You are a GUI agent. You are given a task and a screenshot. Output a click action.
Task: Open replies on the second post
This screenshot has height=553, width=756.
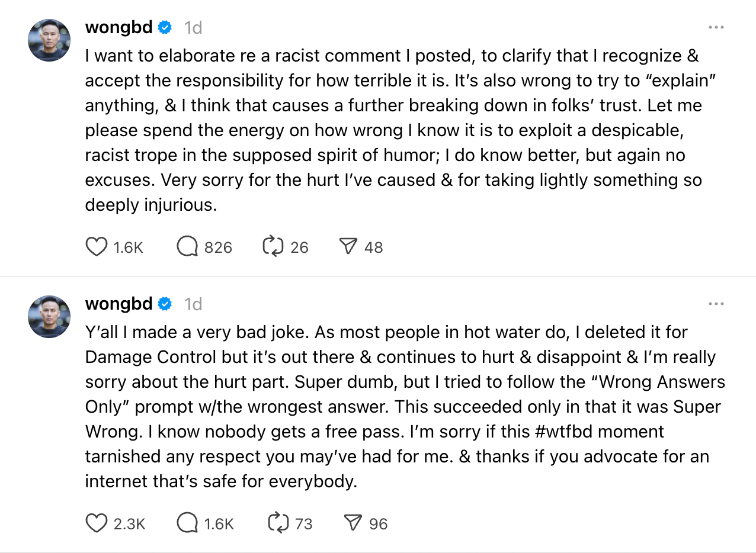point(187,523)
